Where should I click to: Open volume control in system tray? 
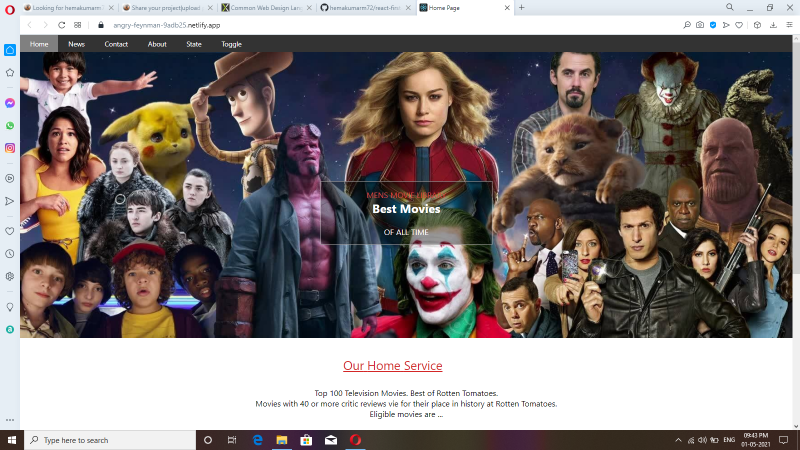click(x=703, y=440)
